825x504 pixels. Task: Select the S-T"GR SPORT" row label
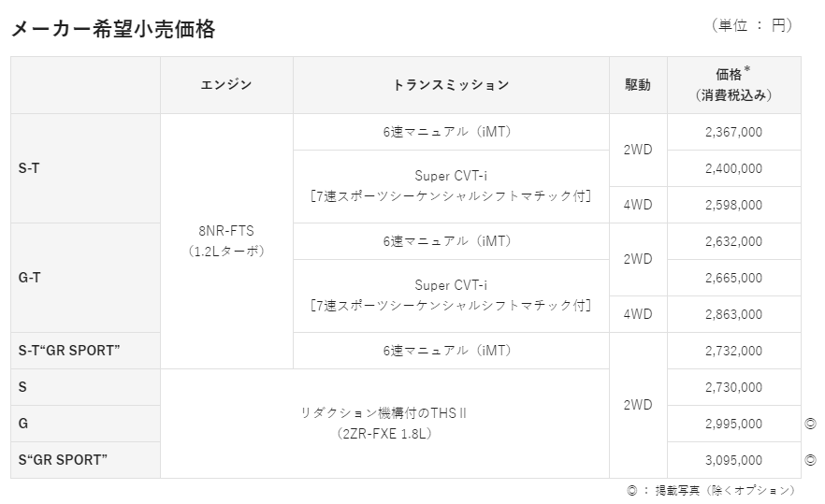(69, 351)
